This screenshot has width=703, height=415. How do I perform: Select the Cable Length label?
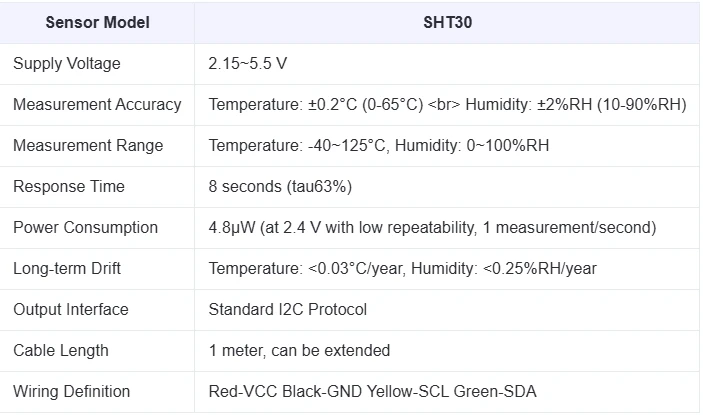(61, 350)
